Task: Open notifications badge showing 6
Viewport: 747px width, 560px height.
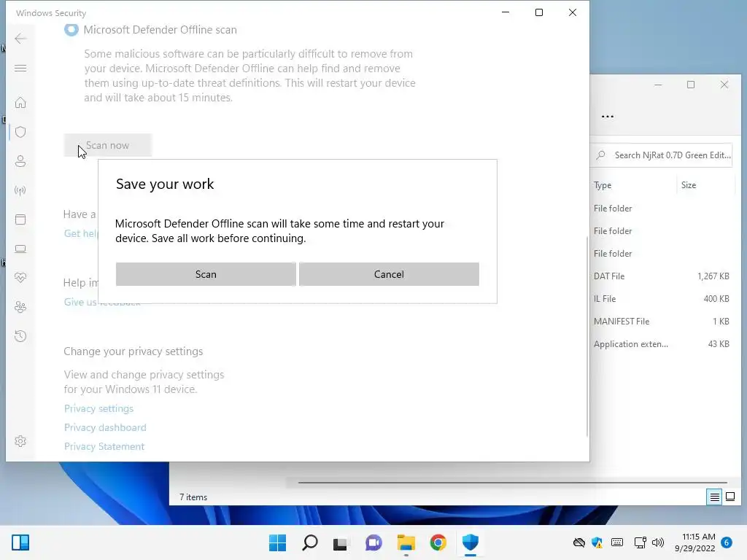Action: [x=727, y=542]
